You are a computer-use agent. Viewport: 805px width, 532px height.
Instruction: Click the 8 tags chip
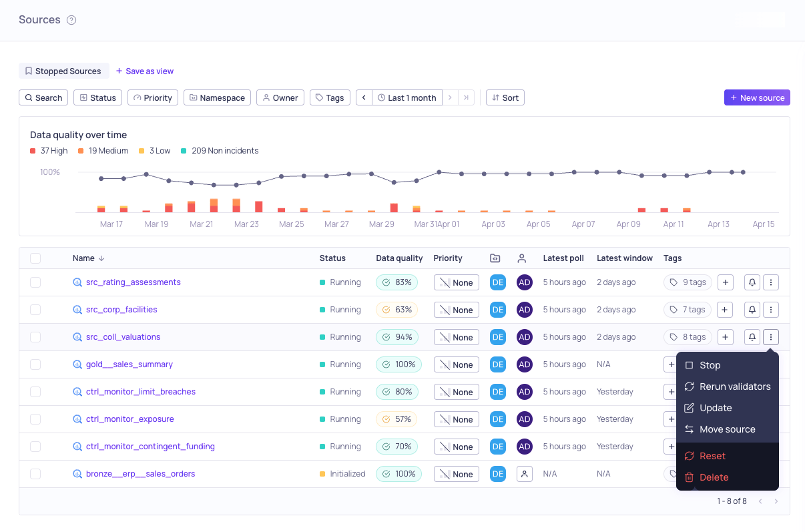point(688,337)
